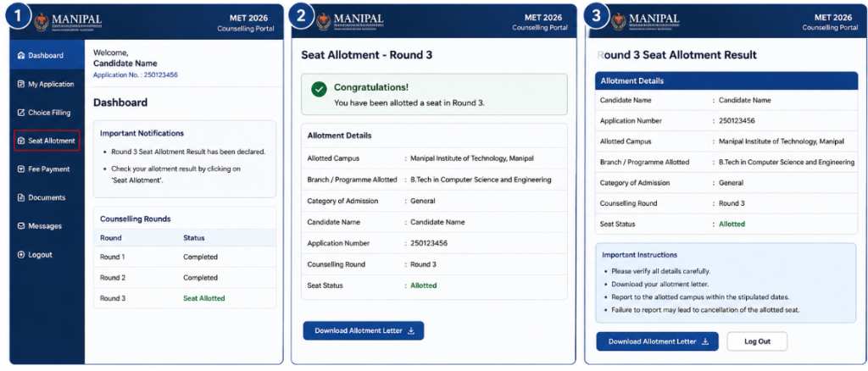Viewport: 868px width, 371px height.
Task: Click B.Tech Computer Science value in panel 2
Action: pyautogui.click(x=481, y=180)
